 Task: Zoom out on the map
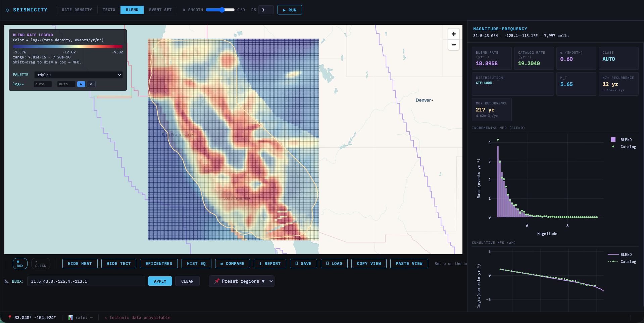click(453, 45)
